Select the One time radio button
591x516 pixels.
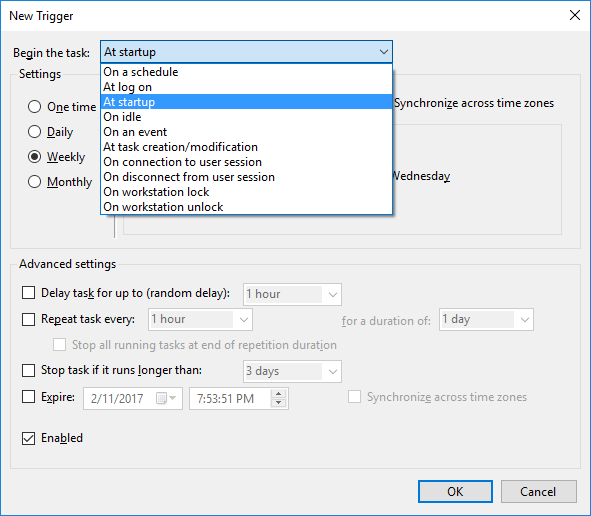tap(34, 107)
